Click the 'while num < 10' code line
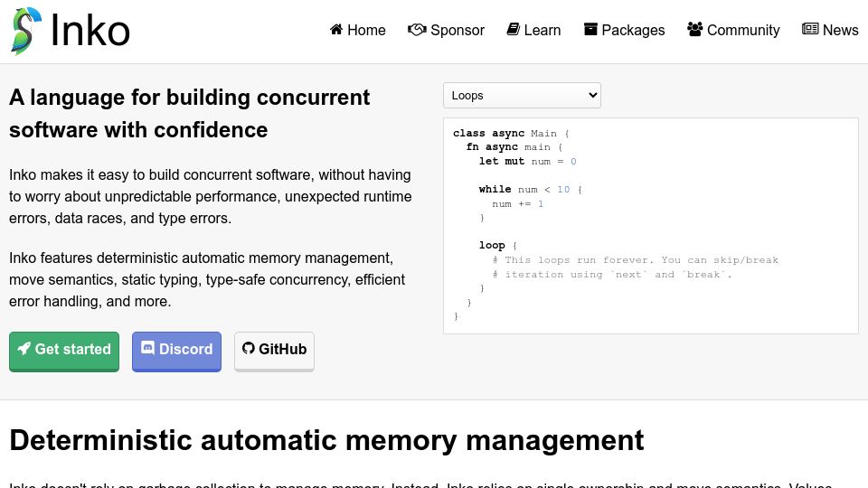Viewport: 868px width, 488px height. pyautogui.click(x=531, y=190)
